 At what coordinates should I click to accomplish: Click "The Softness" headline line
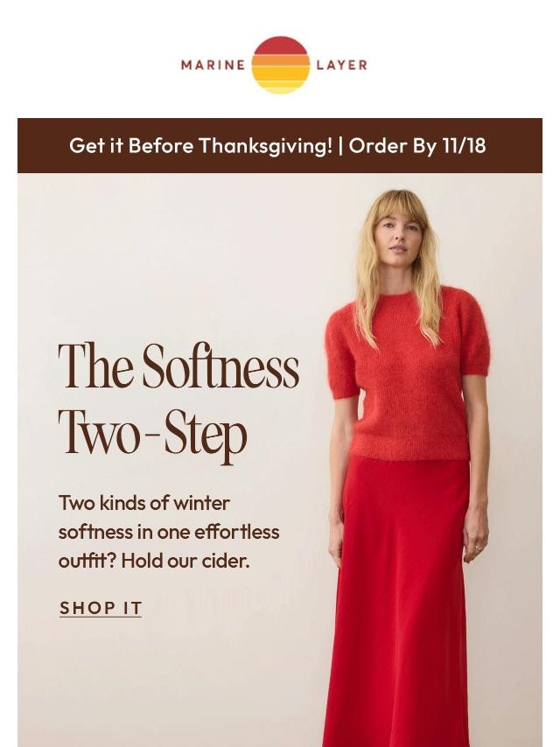(178, 366)
